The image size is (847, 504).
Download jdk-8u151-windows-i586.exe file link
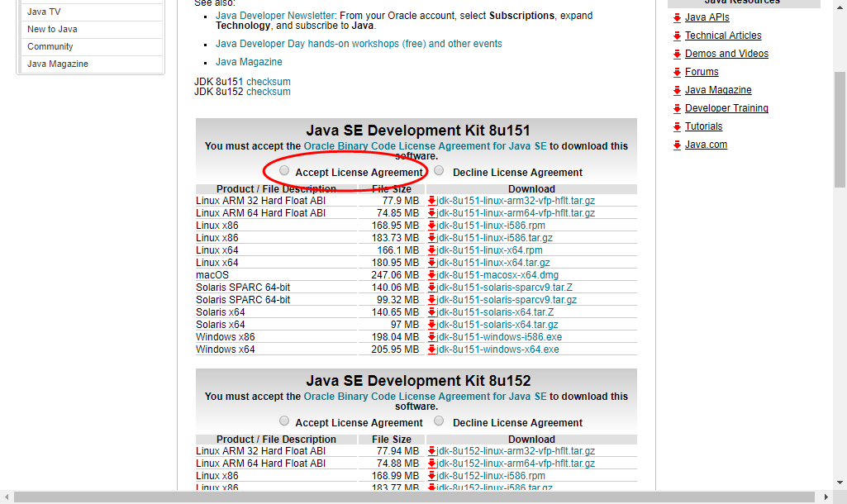[499, 337]
